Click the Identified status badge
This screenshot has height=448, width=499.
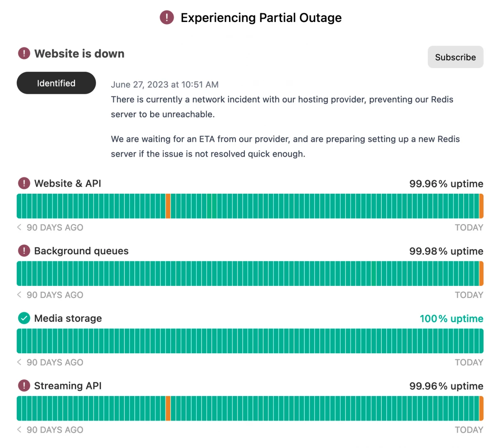(56, 83)
